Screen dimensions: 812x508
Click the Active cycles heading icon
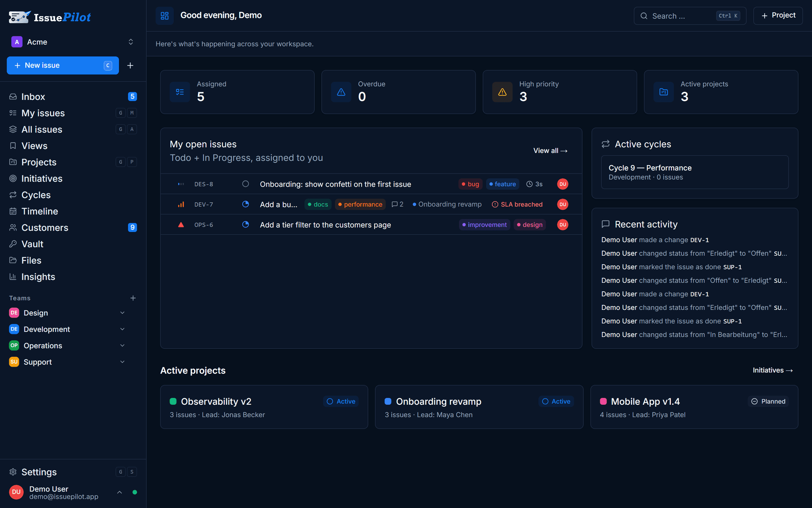[x=606, y=144]
